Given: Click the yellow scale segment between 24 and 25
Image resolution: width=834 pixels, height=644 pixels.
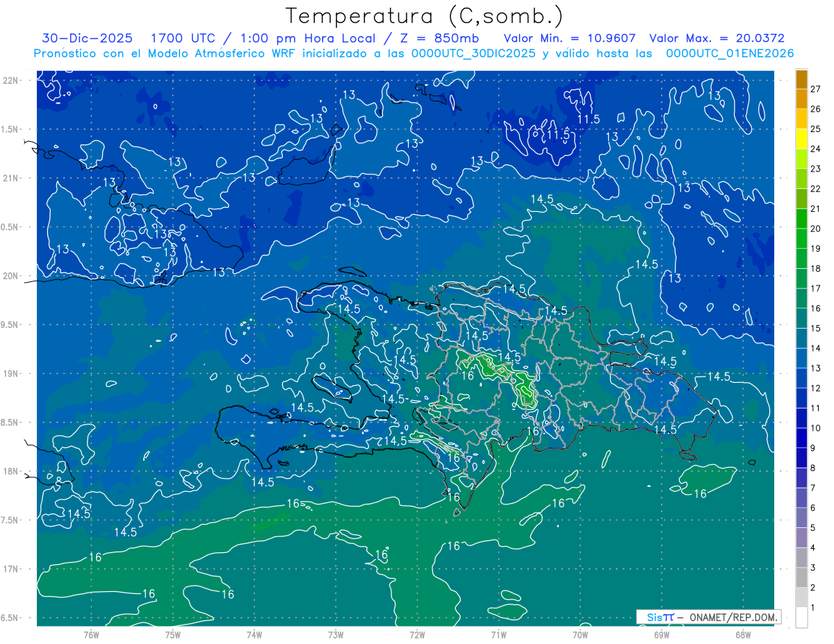Looking at the screenshot, I should pyautogui.click(x=801, y=138).
